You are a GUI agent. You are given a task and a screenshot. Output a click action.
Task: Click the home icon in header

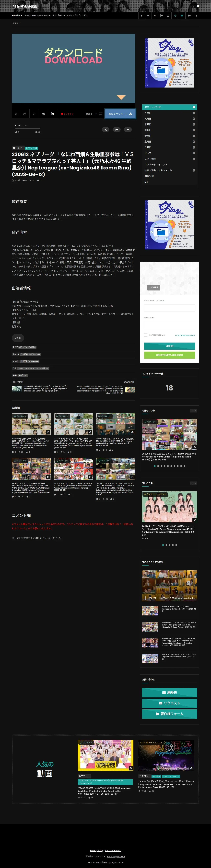(198, 6)
